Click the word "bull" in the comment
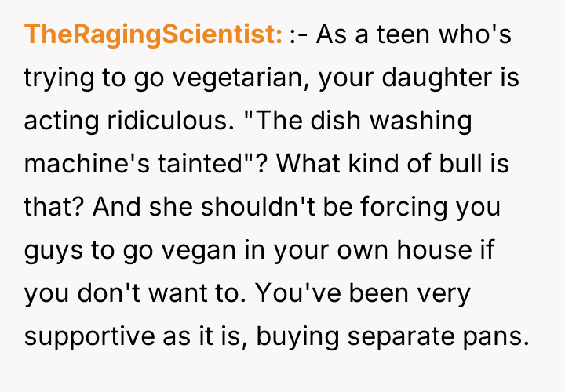Screen dimensions: 565x392 coord(452,165)
